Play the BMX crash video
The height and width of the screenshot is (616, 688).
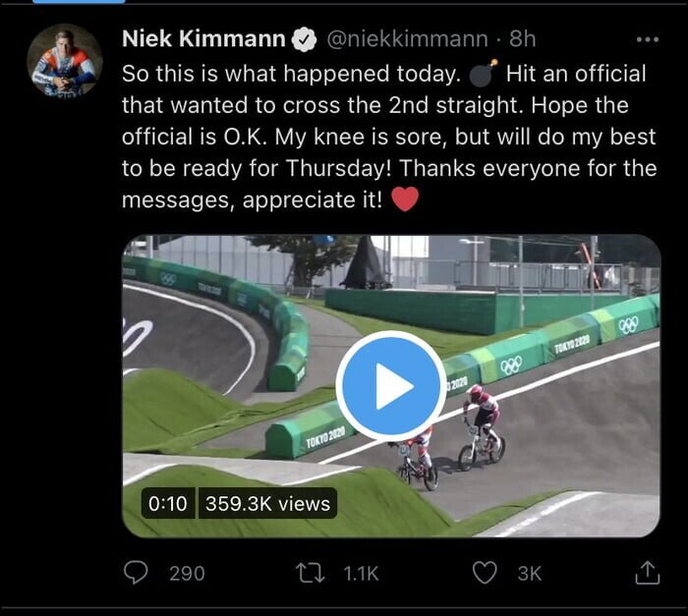tap(390, 386)
